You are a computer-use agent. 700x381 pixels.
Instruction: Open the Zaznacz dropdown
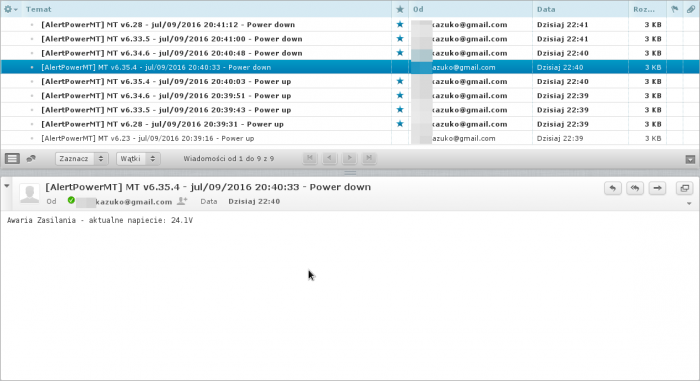[x=82, y=159]
